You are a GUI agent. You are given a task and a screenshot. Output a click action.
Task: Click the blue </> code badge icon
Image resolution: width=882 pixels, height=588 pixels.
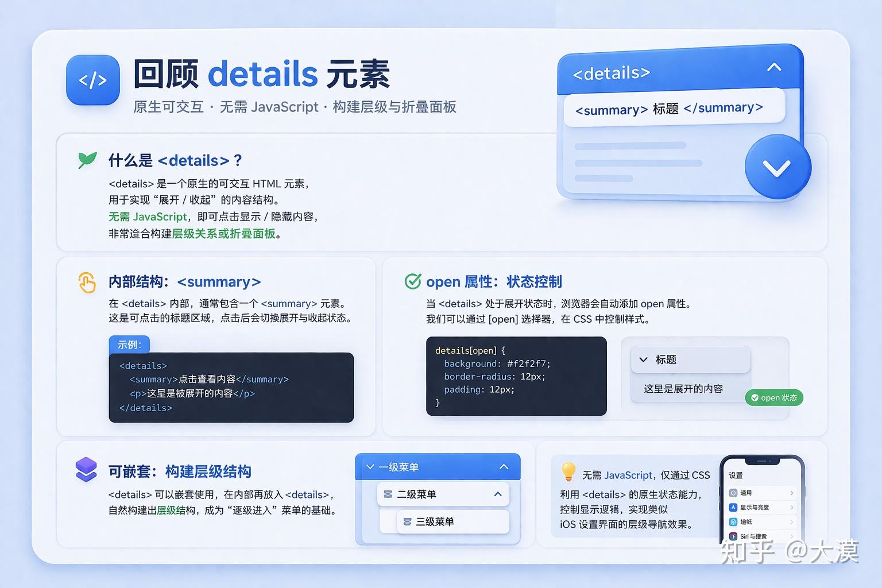tap(93, 80)
